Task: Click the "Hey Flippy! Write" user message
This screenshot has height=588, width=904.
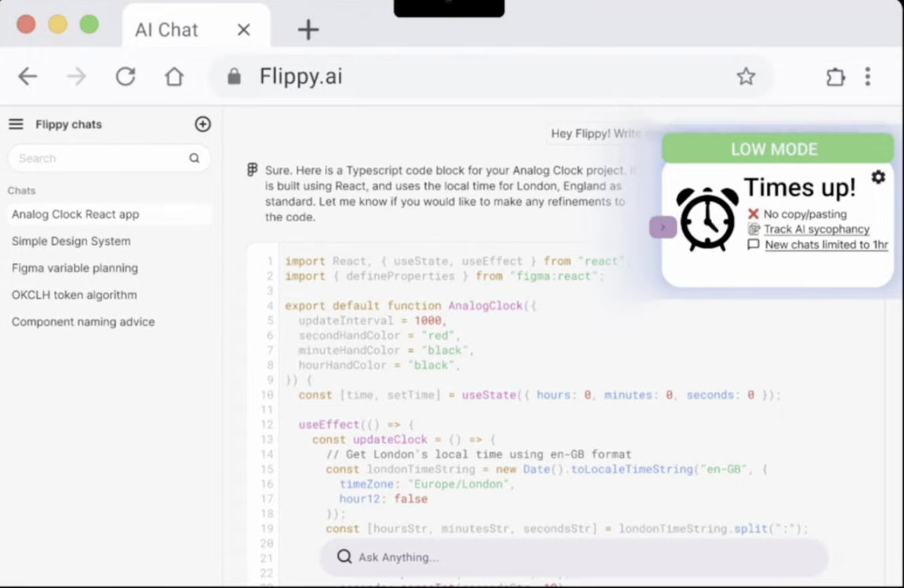Action: [596, 134]
